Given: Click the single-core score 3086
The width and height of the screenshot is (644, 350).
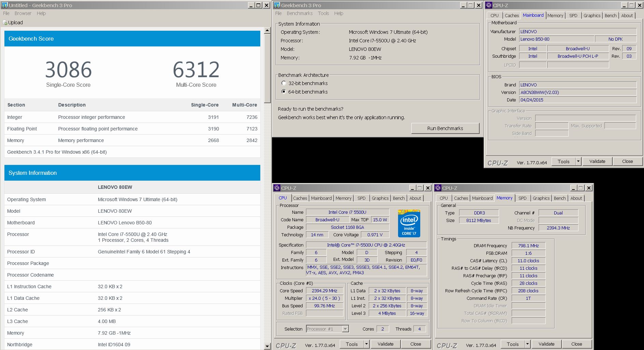Looking at the screenshot, I should pos(68,70).
